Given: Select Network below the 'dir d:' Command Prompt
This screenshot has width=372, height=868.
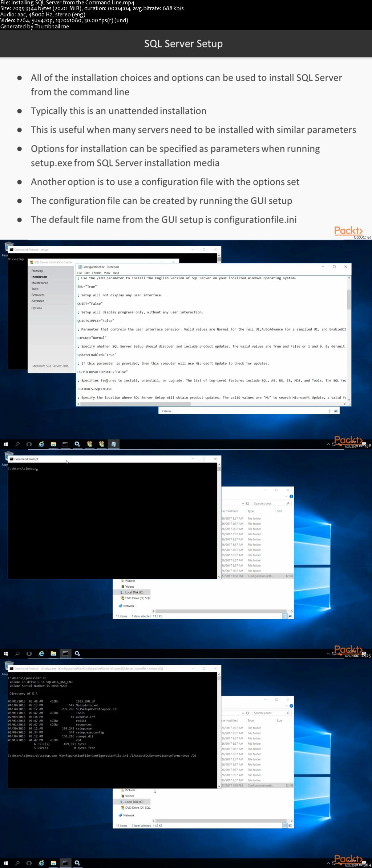Looking at the screenshot, I should point(129,815).
